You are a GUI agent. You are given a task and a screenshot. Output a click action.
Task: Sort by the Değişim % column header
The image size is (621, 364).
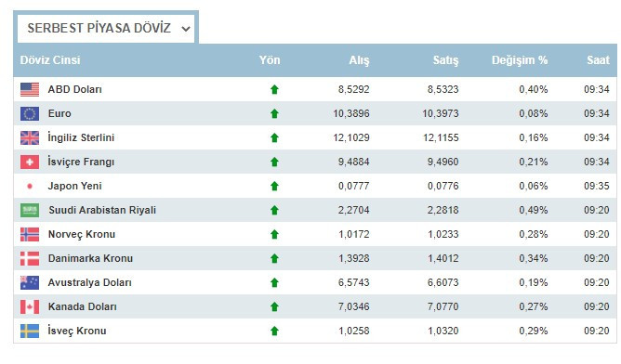(520, 60)
